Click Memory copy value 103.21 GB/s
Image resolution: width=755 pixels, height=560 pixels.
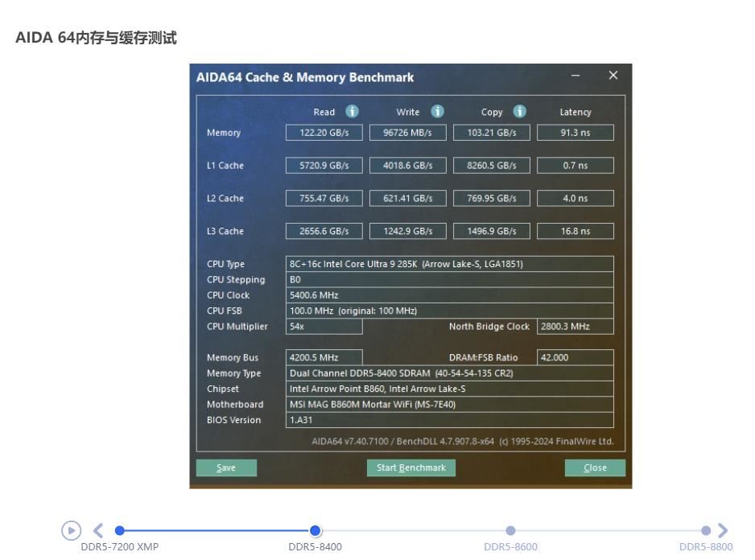click(492, 133)
